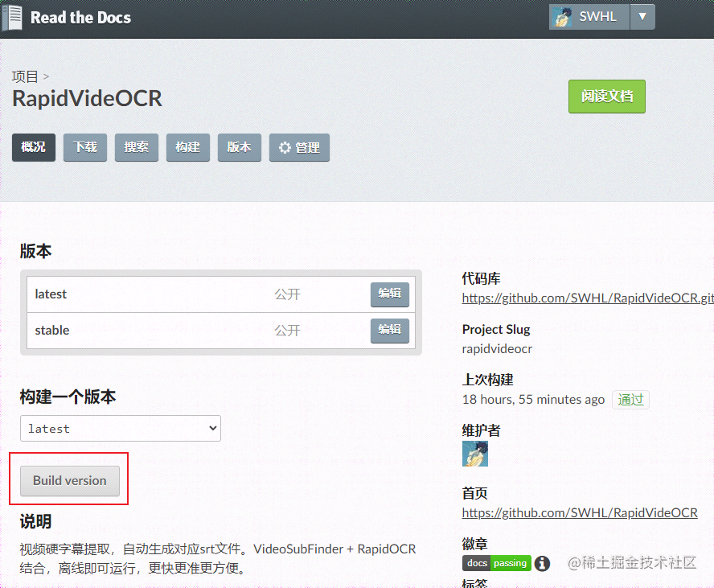Click the 项目 breadcrumb link
714x588 pixels.
click(25, 76)
